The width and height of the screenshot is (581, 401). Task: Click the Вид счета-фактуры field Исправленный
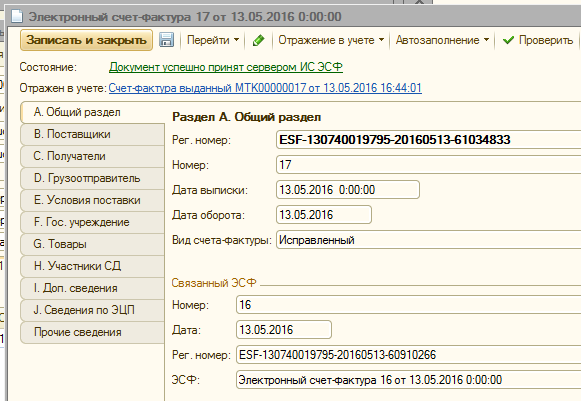pyautogui.click(x=428, y=240)
